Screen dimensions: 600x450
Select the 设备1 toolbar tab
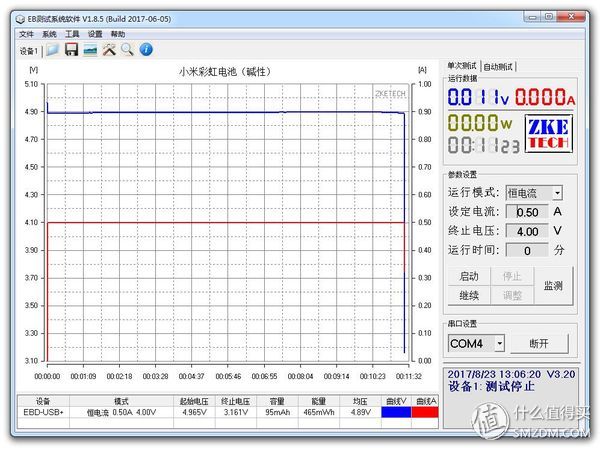click(x=29, y=51)
